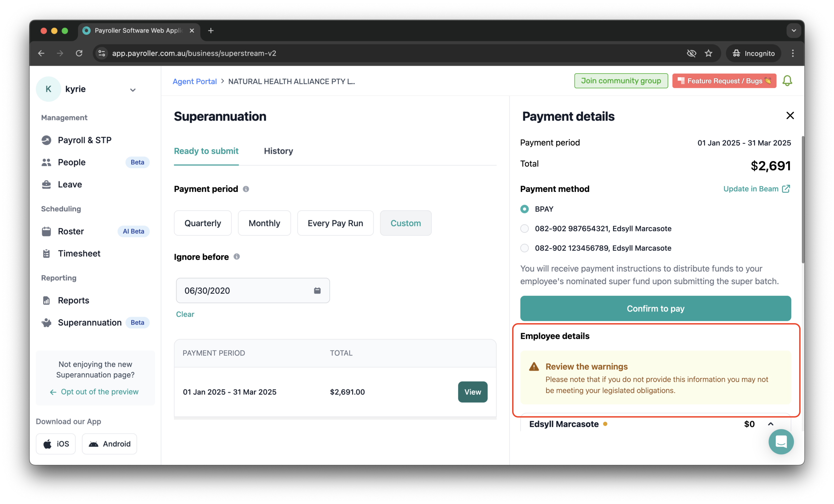834x504 pixels.
Task: Open the Timesheet section
Action: point(47,253)
